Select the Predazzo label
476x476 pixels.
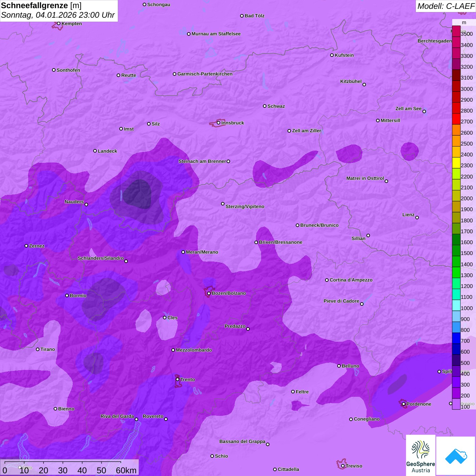(235, 326)
